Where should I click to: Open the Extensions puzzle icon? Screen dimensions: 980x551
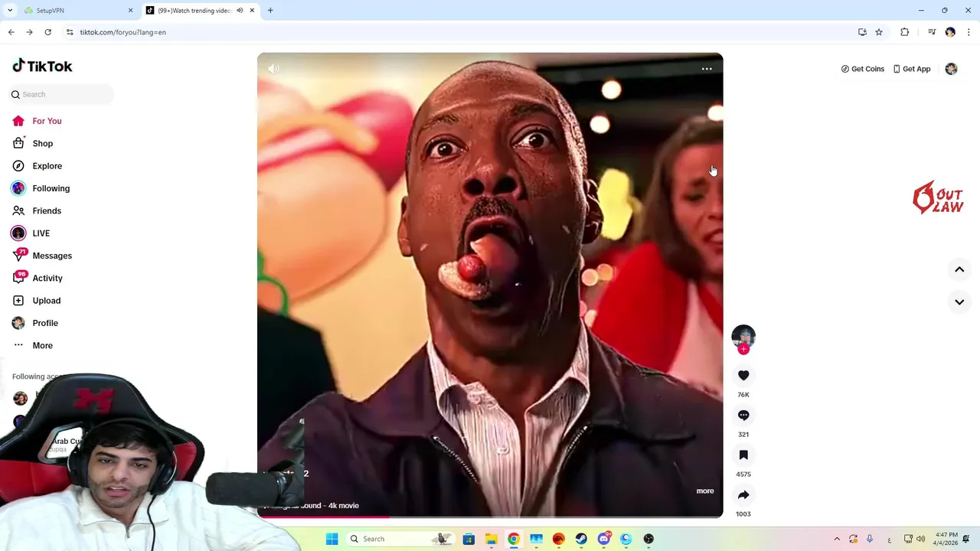pos(904,32)
